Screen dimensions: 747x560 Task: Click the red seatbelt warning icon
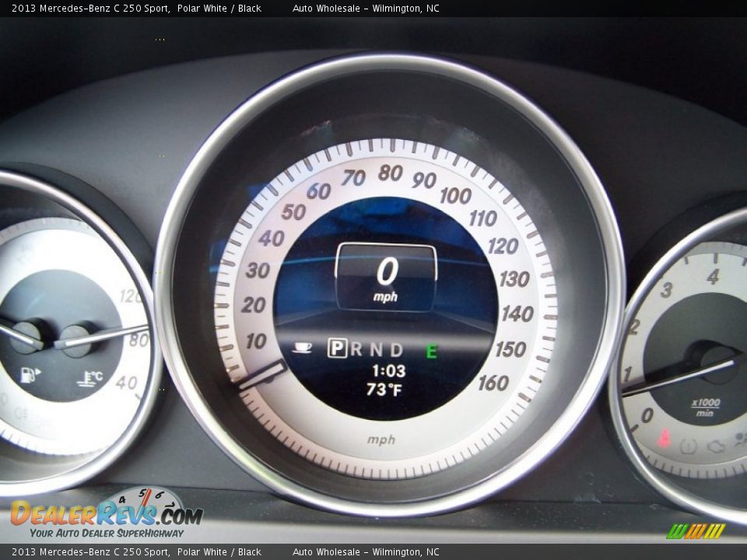664,438
